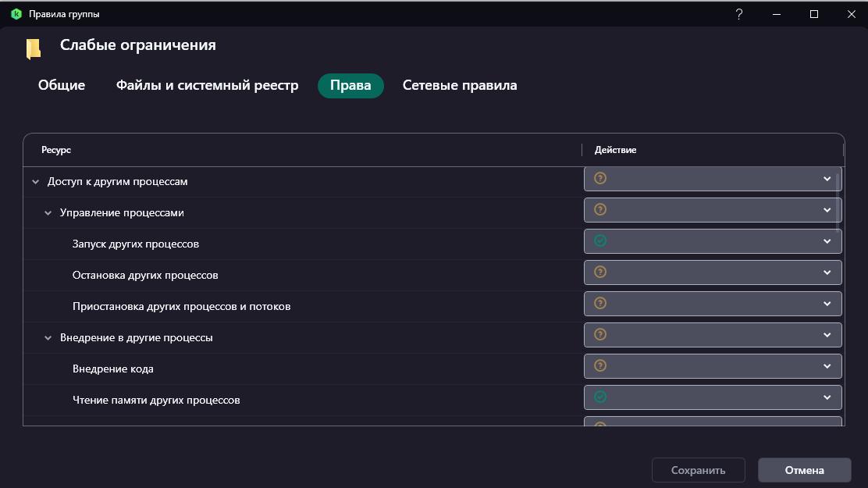Go to the Сетевые правила tab

(x=460, y=86)
